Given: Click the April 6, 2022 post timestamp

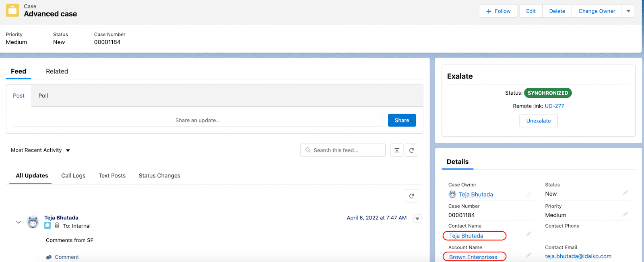Looking at the screenshot, I should pos(377,218).
